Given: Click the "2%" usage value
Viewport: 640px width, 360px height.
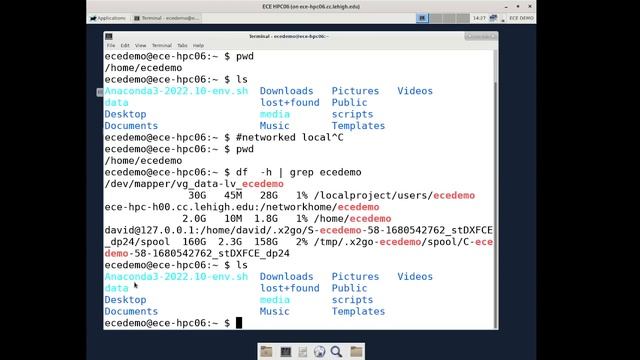Looking at the screenshot, I should pyautogui.click(x=302, y=242).
